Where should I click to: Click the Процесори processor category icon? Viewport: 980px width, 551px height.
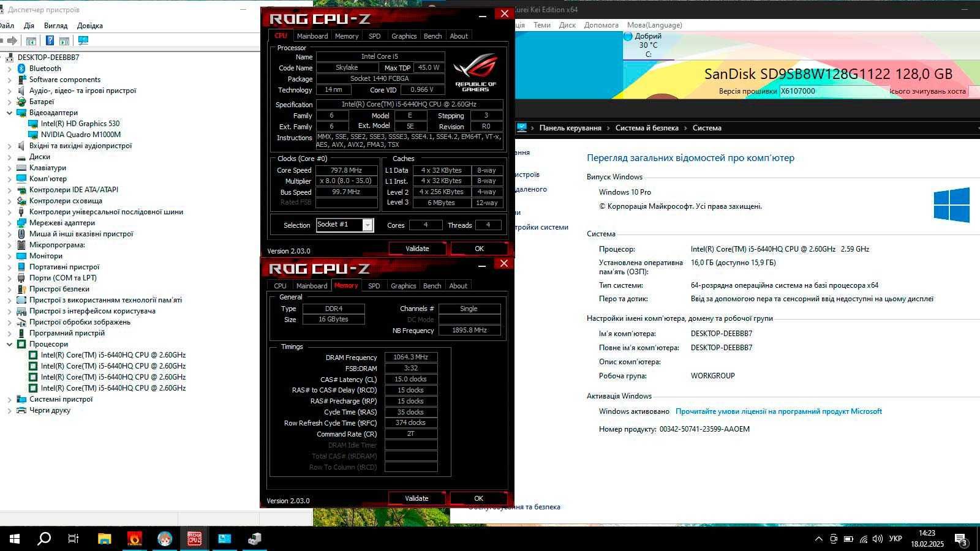[21, 344]
